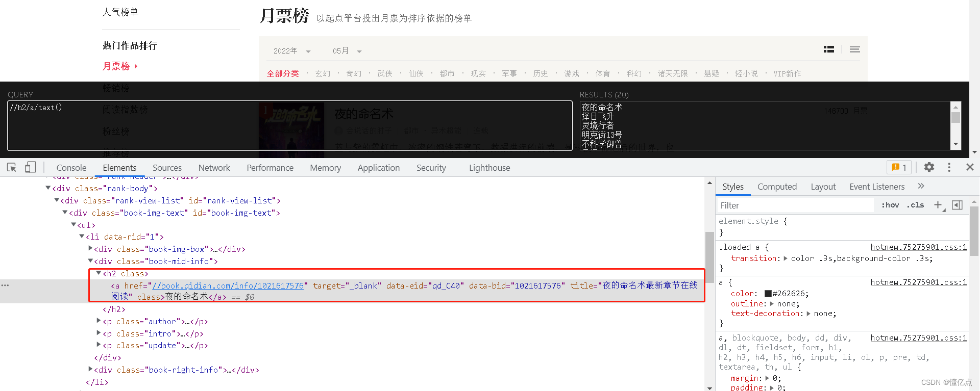Open the Security tab
Screen dimensions: 980x391
tap(431, 168)
